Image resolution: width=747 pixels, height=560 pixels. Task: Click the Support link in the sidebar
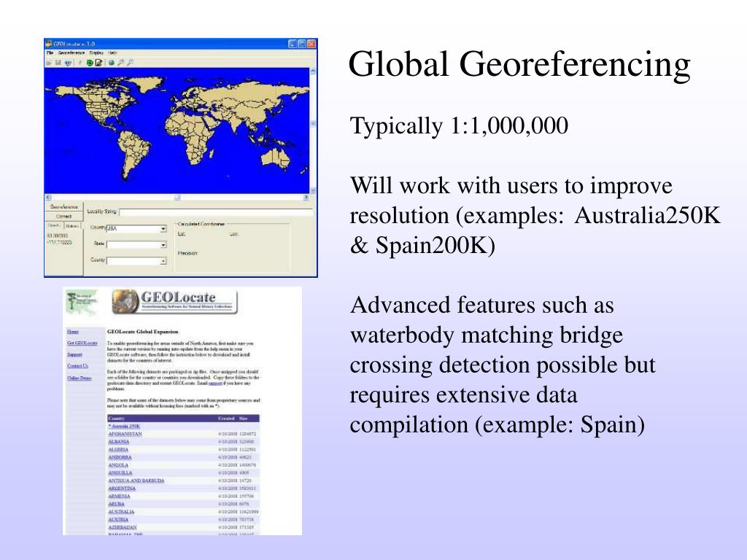[74, 354]
